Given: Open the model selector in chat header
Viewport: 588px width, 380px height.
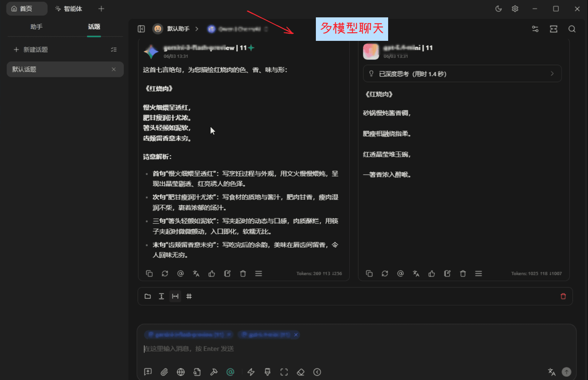Looking at the screenshot, I should click(x=238, y=29).
